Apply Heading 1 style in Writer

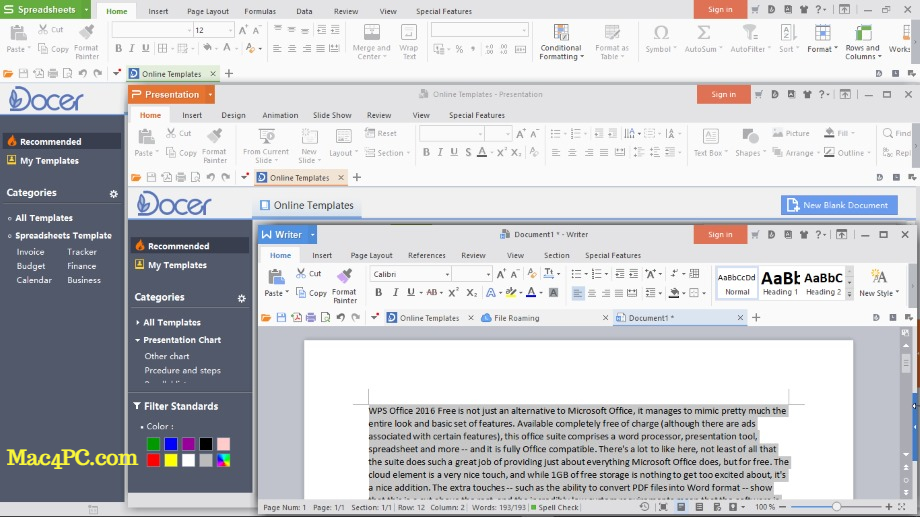click(780, 283)
